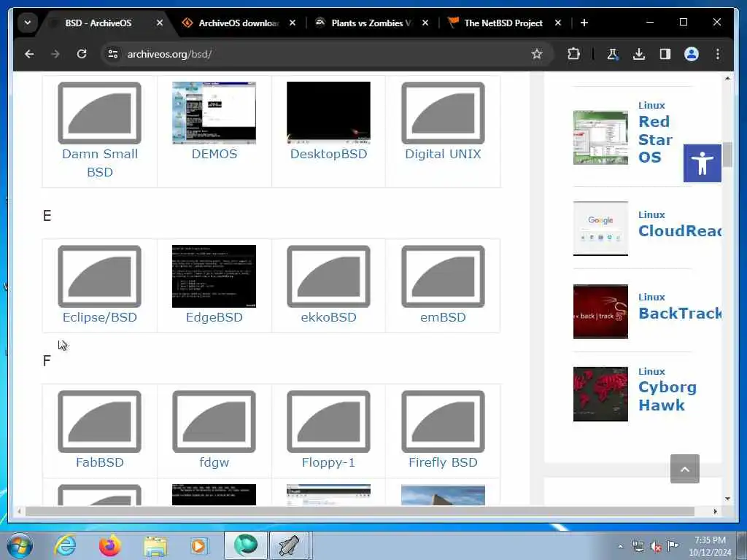This screenshot has width=747, height=560.
Task: Click Linux category above Cyborg Hawk
Action: pos(651,371)
